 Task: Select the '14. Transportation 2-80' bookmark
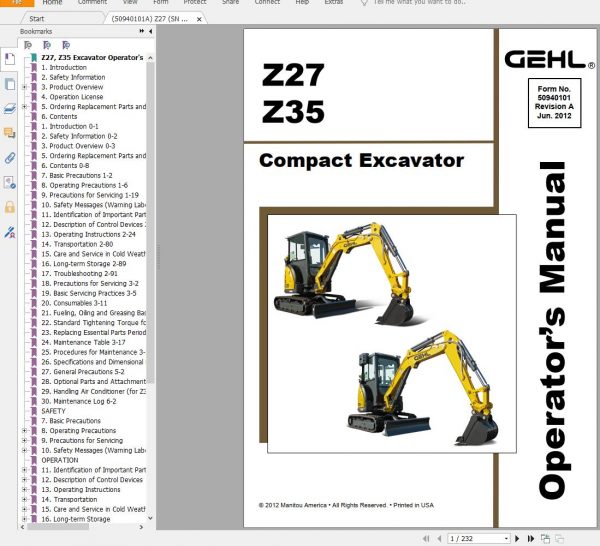tap(77, 244)
